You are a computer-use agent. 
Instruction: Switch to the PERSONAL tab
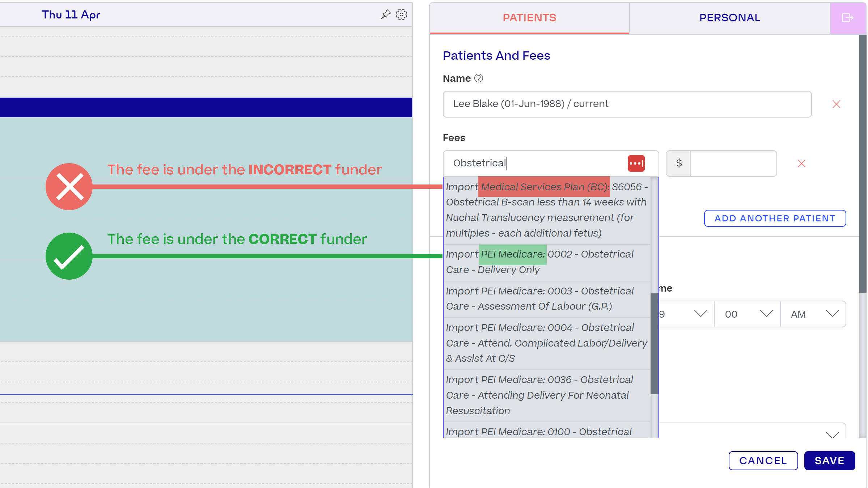point(729,18)
